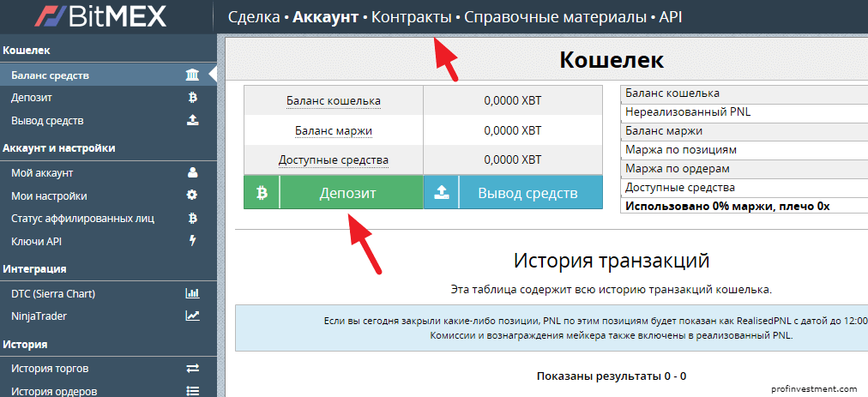
Task: Click the gear icon beside Мои настройки
Action: (192, 195)
